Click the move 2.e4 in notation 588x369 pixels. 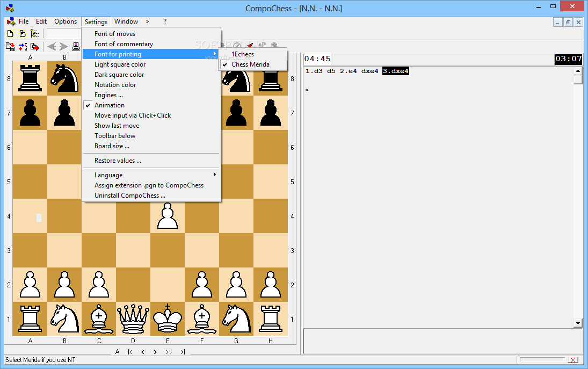coord(349,71)
